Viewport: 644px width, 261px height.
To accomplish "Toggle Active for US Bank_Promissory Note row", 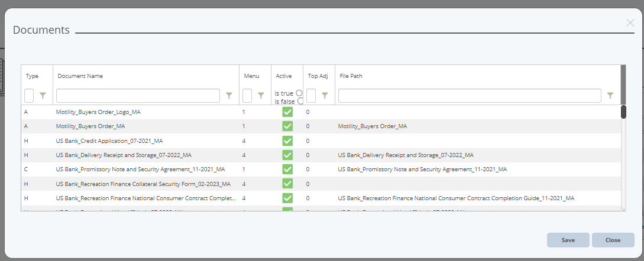I will point(287,169).
